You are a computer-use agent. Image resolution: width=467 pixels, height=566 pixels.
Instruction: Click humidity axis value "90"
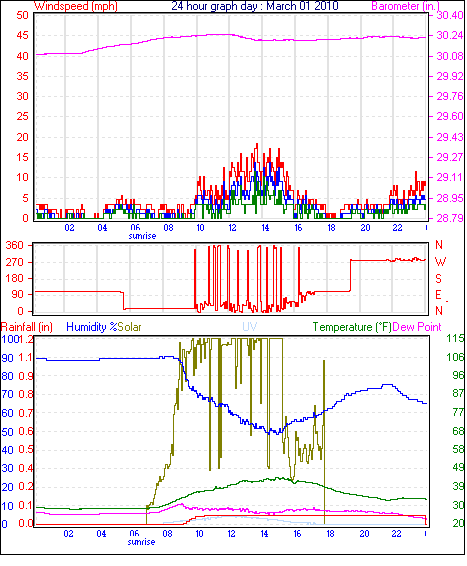pyautogui.click(x=7, y=358)
